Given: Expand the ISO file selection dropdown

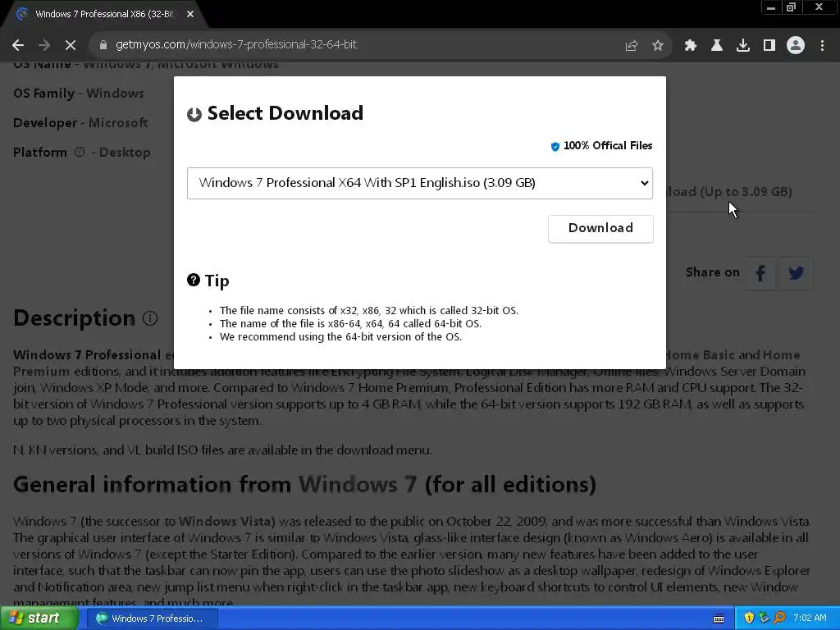Looking at the screenshot, I should click(x=419, y=183).
